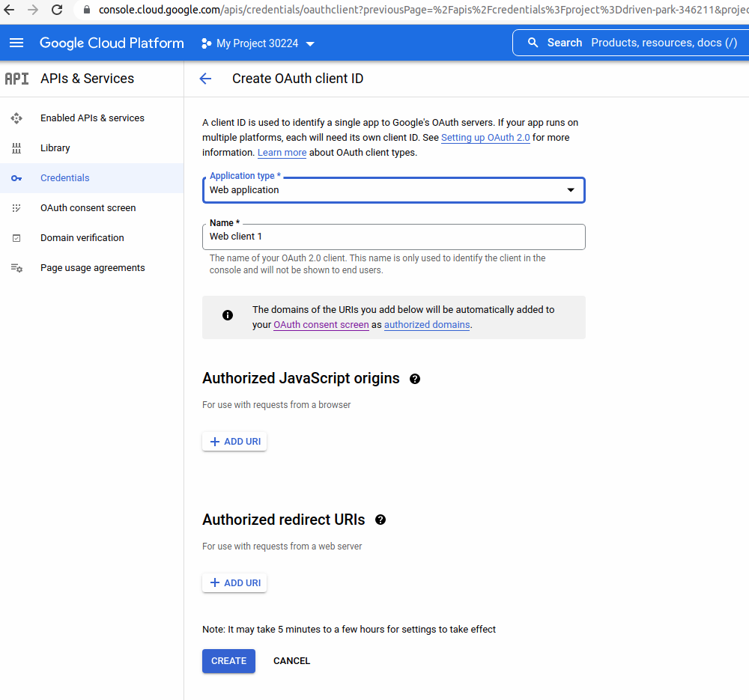View site info via the padlock icon
This screenshot has height=700, width=749.
pos(86,10)
